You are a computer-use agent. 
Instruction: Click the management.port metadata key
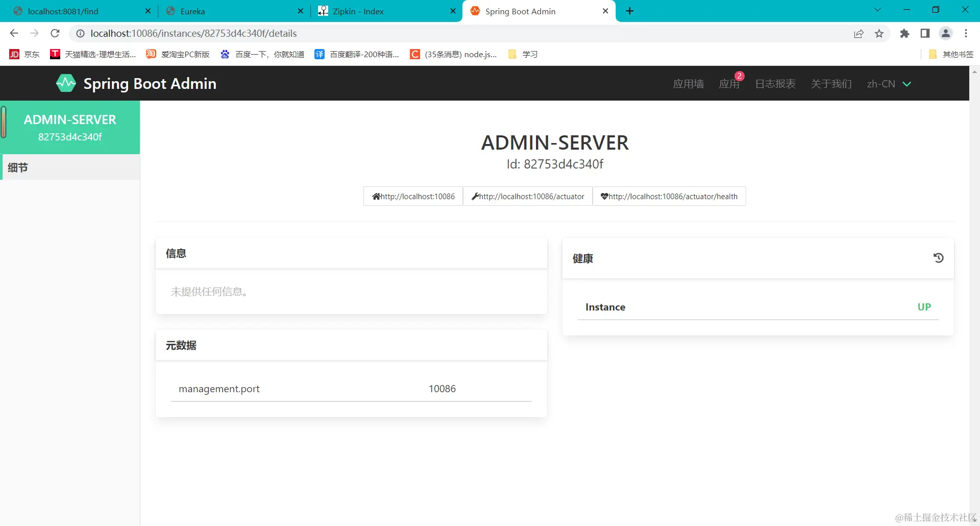(219, 389)
